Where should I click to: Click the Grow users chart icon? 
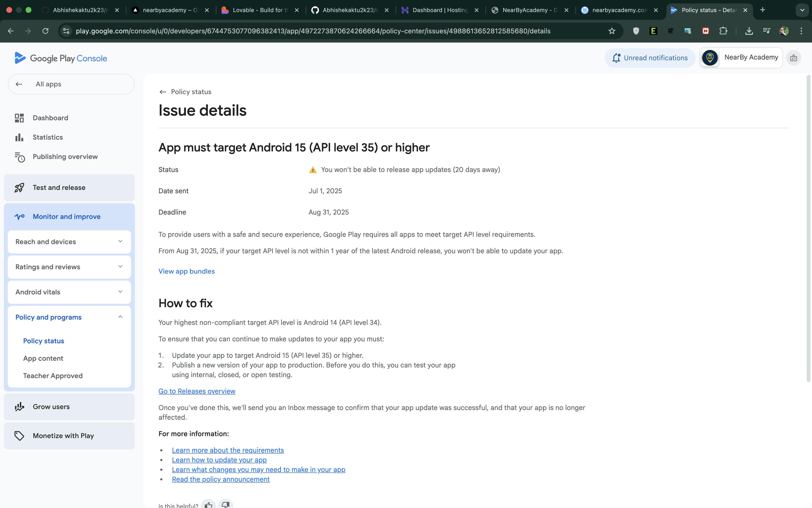pos(20,407)
